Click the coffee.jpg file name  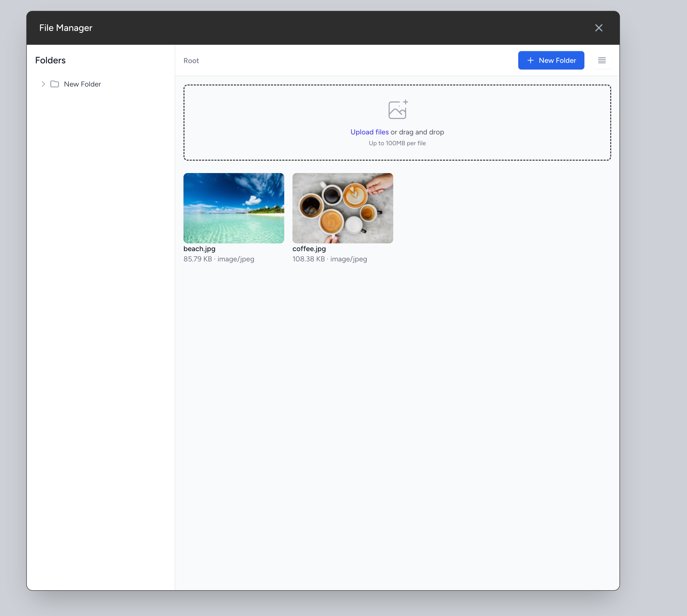[x=309, y=249]
